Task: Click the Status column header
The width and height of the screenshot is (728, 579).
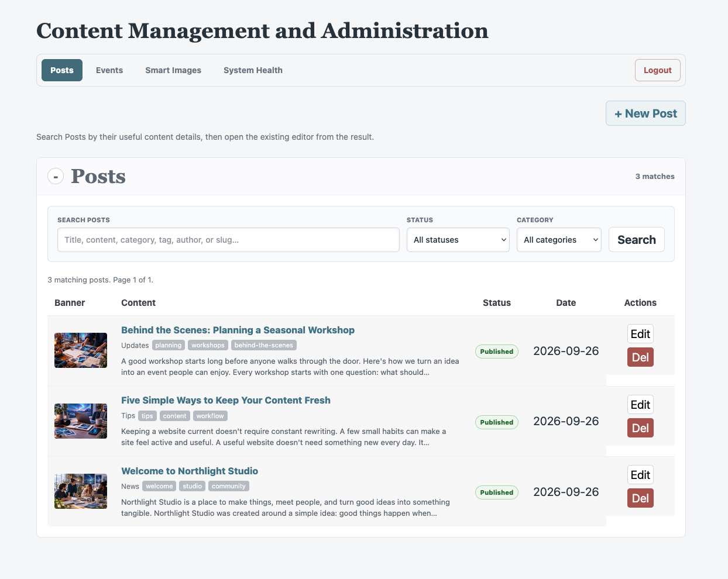Action: click(497, 303)
